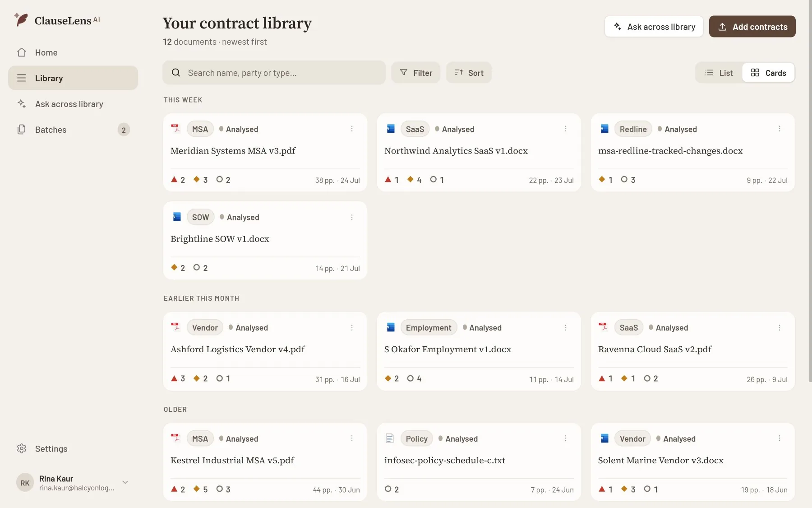
Task: Open more options on infosec-policy-schedule-c card
Action: pyautogui.click(x=566, y=438)
